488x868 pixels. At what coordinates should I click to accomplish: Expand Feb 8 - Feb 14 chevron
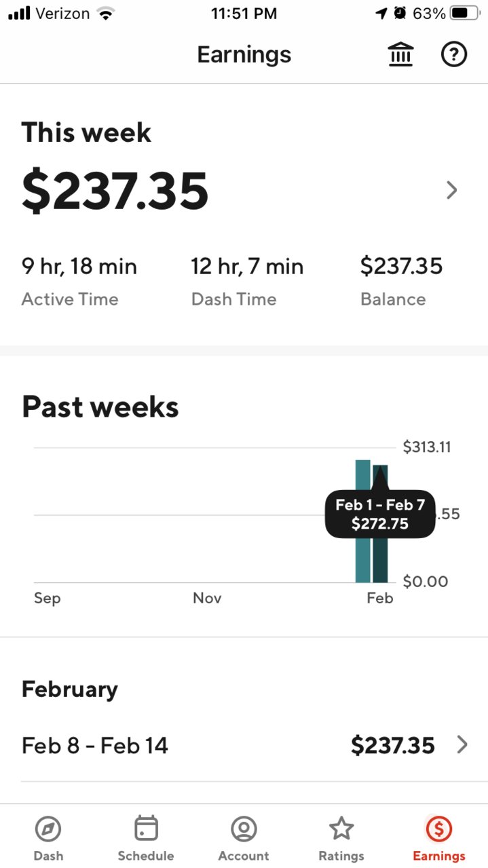tap(462, 745)
